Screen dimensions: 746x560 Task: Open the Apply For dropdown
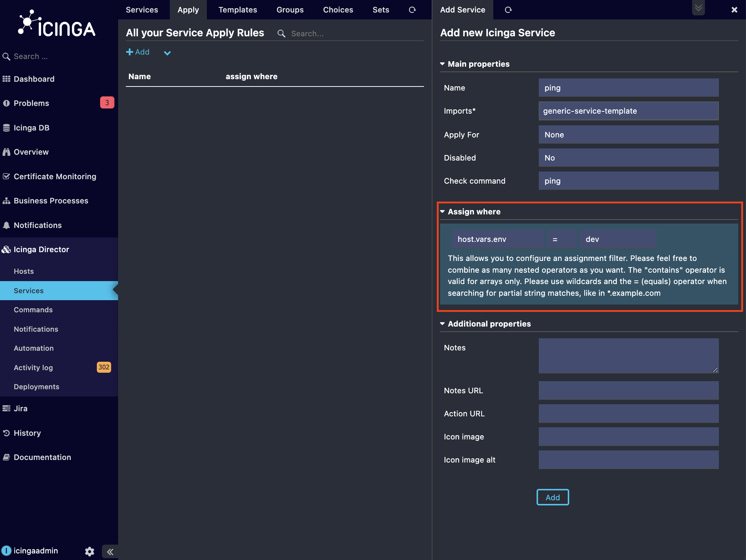(629, 135)
